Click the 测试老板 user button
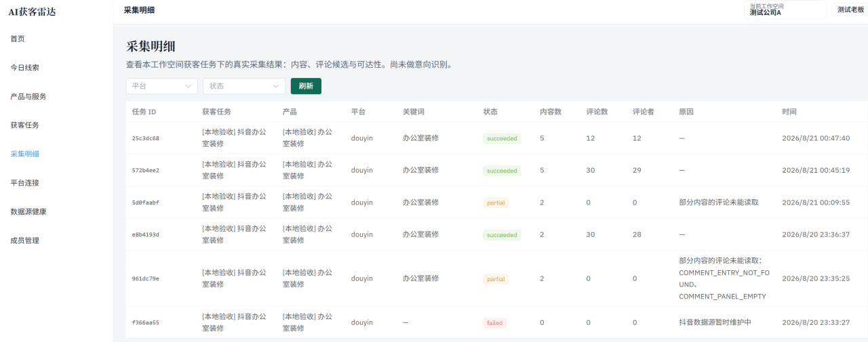The image size is (868, 342). 850,9
